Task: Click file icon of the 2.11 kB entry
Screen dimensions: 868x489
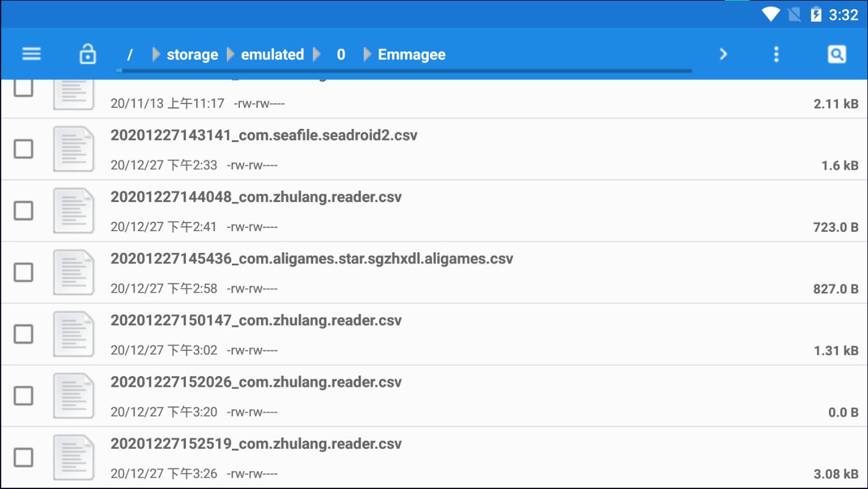Action: (x=74, y=95)
